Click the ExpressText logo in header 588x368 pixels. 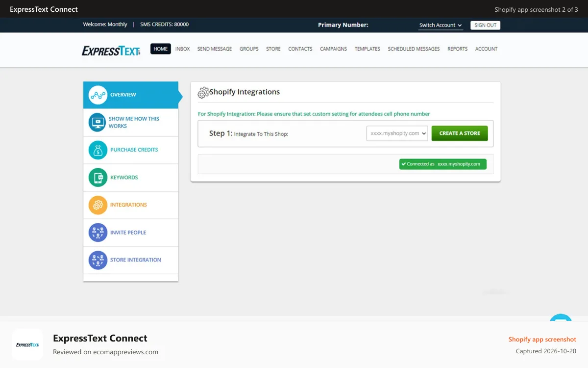(x=111, y=50)
